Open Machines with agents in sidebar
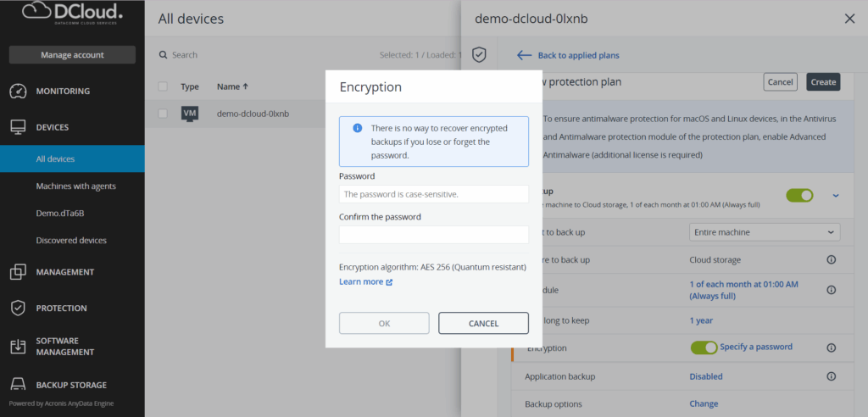868x417 pixels. pyautogui.click(x=76, y=186)
